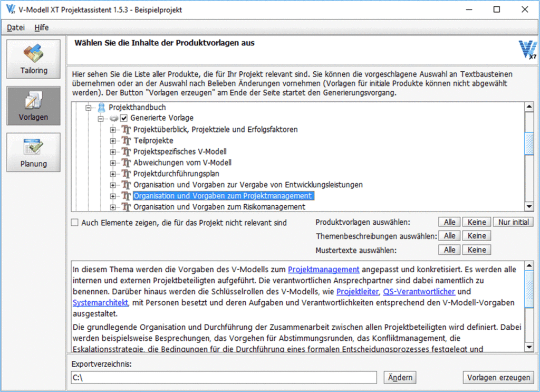Expand the Projektspezifisches V-Modell node
This screenshot has height=392, width=540.
click(x=113, y=152)
